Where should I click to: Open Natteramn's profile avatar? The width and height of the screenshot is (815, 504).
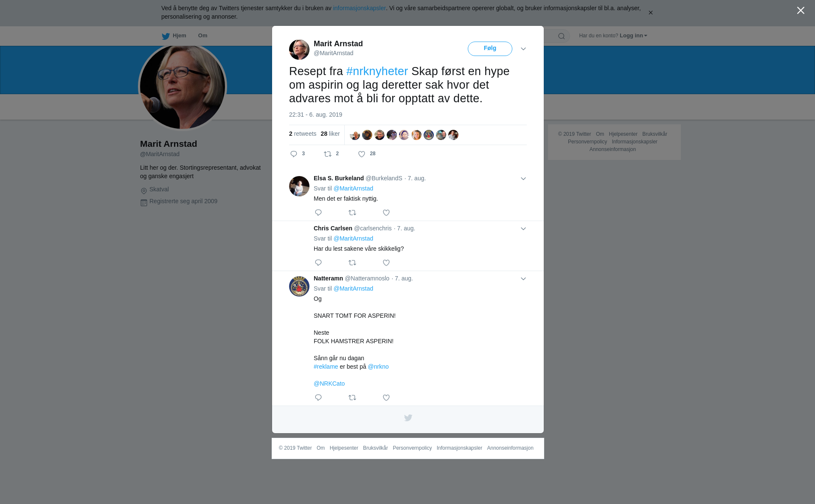click(299, 286)
